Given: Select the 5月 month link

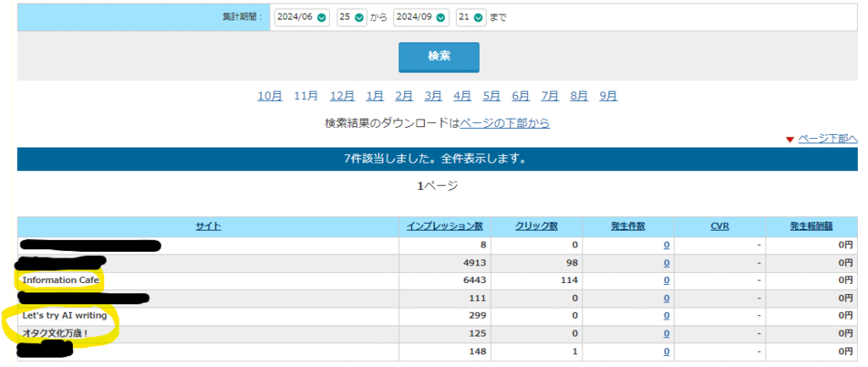Looking at the screenshot, I should (492, 96).
